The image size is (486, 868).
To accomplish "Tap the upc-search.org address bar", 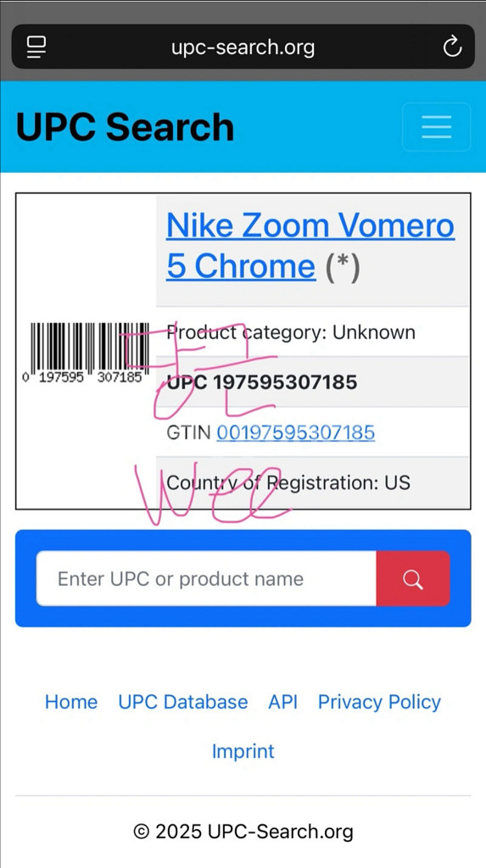I will pyautogui.click(x=243, y=47).
